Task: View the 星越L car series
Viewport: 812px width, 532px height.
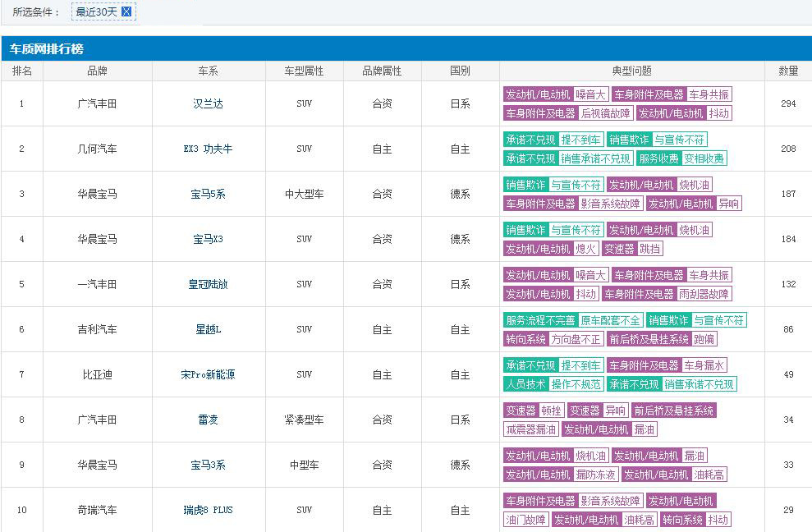Action: [x=209, y=328]
